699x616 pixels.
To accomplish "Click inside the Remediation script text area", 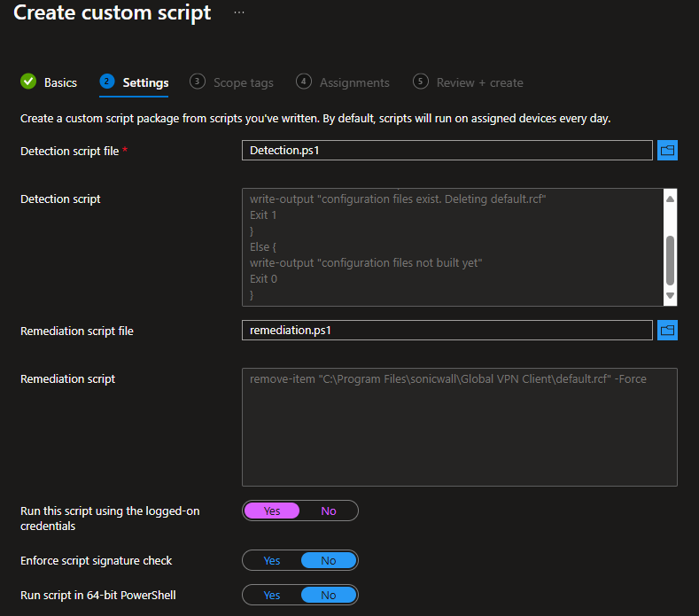I will (x=459, y=427).
